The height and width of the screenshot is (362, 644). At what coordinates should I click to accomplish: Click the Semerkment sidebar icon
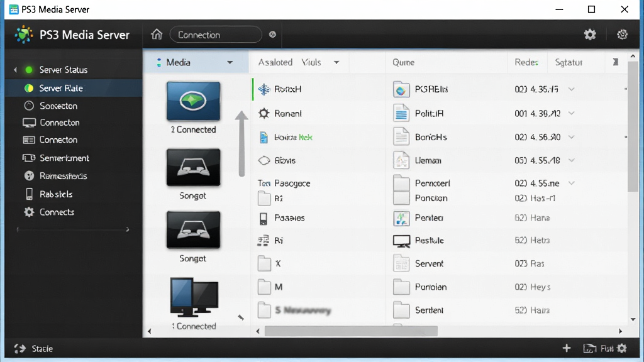tap(29, 158)
